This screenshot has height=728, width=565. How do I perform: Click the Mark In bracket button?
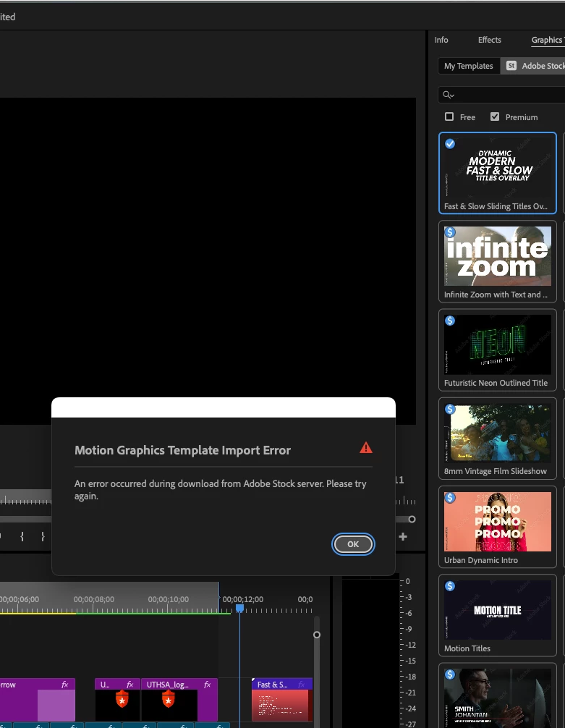(22, 537)
